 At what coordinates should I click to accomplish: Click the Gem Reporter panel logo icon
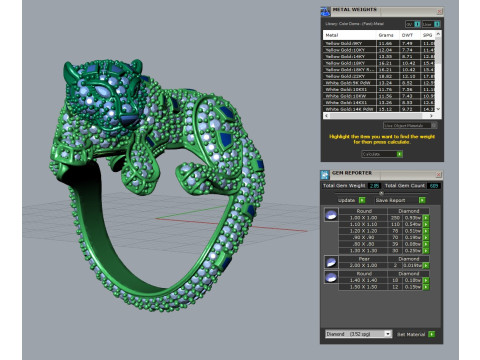325,175
